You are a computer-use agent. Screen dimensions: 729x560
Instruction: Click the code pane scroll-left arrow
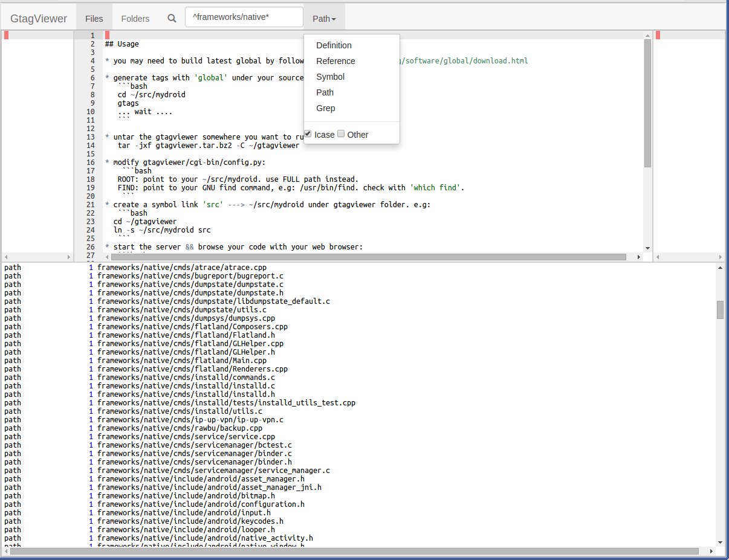pyautogui.click(x=108, y=257)
